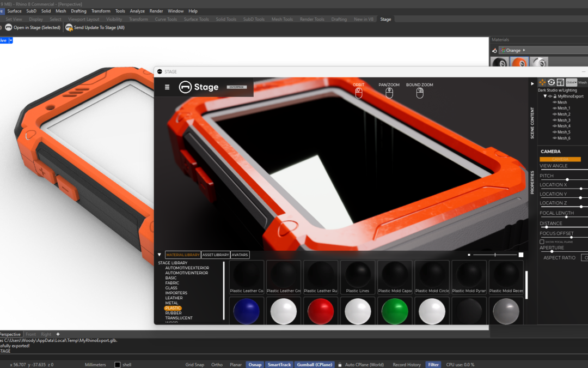588x368 pixels.
Task: Collapse the library panel triangle
Action: tap(160, 255)
